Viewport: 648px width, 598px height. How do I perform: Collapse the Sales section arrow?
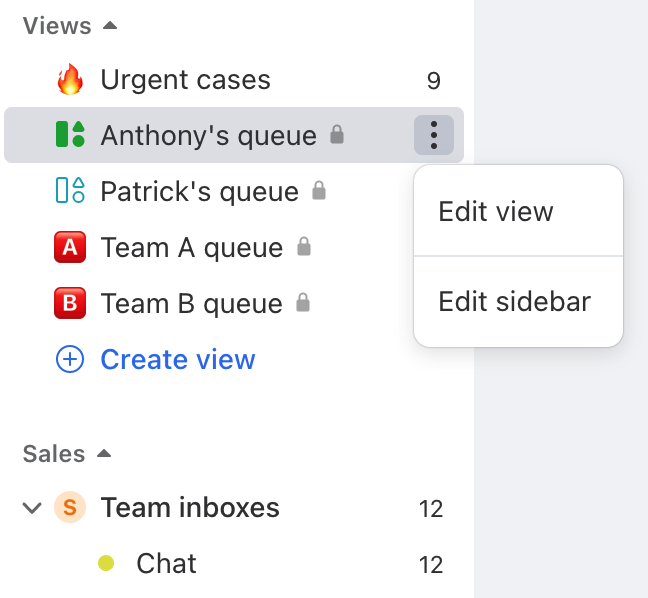(x=104, y=454)
